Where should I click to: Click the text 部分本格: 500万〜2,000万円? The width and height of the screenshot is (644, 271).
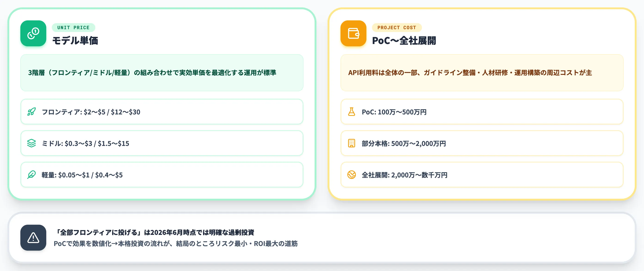tap(404, 143)
